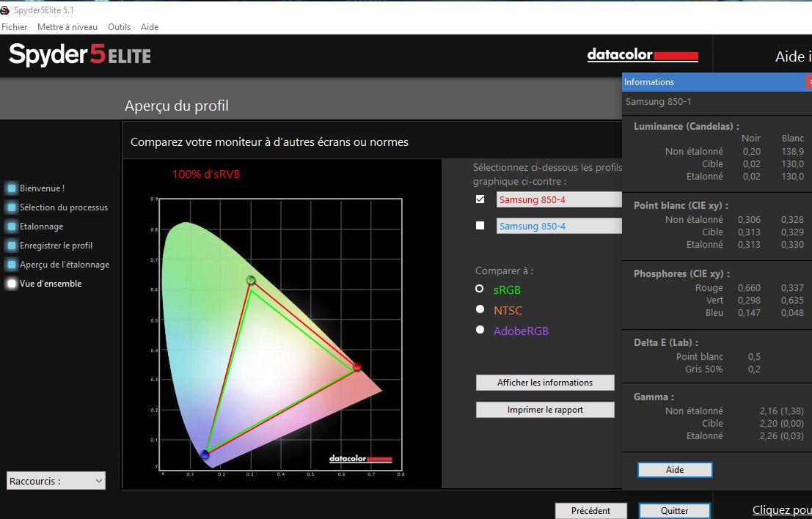Viewport: 812px width, 519px height.
Task: Open the Aide menu
Action: coord(150,27)
